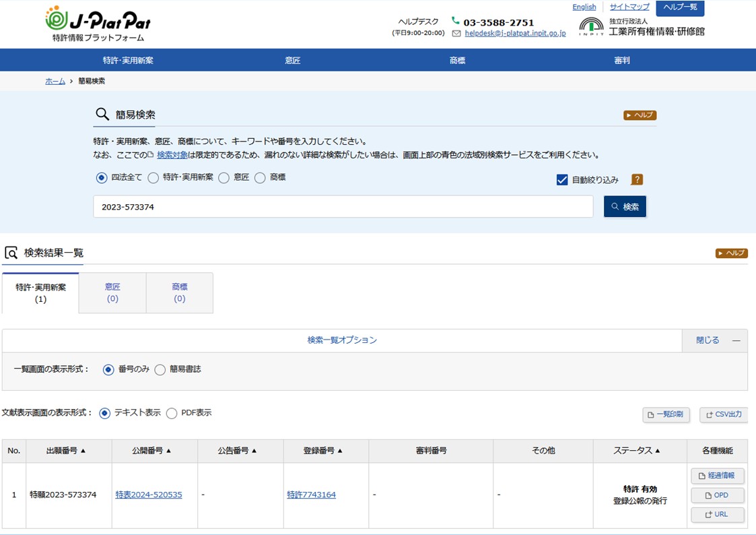Click the URL export button
Screen dimensions: 756x535
718,515
